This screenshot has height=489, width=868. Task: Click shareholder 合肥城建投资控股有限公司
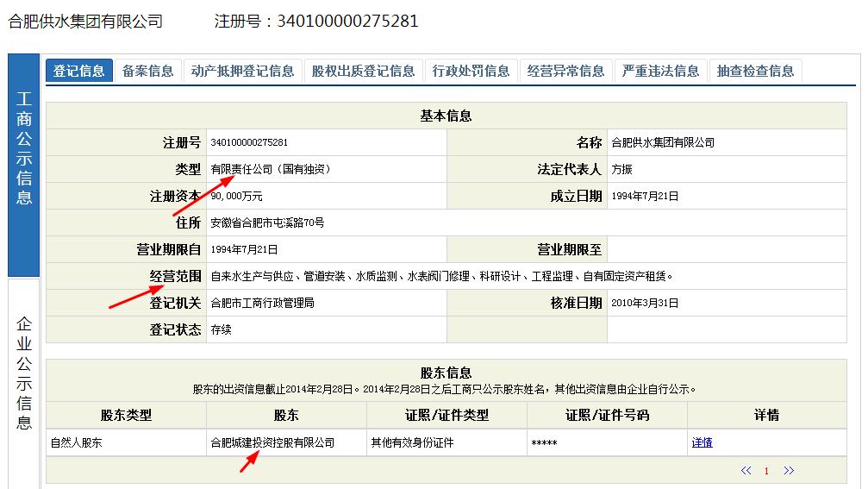coord(272,442)
